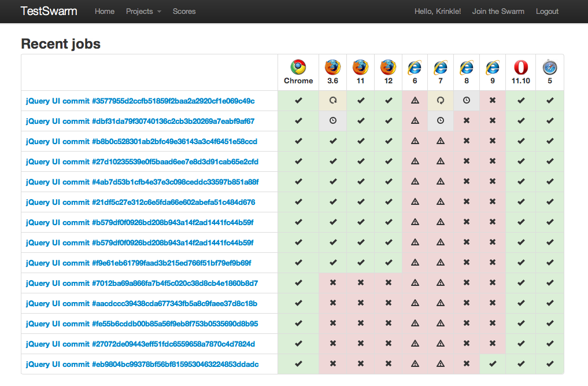The image size is (588, 386).
Task: Open jQuery UI commit #27d10235539e job
Action: 142,162
